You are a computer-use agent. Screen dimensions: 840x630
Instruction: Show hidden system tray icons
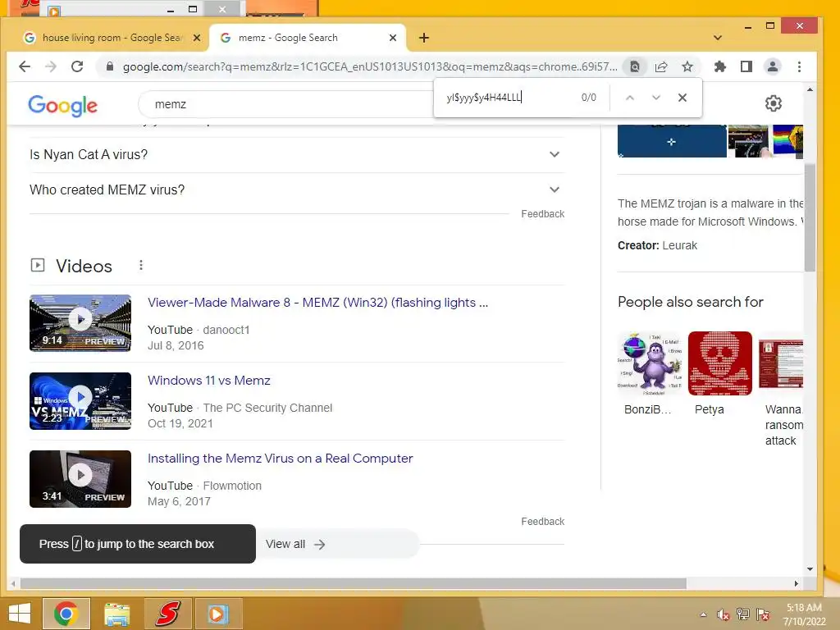point(703,614)
